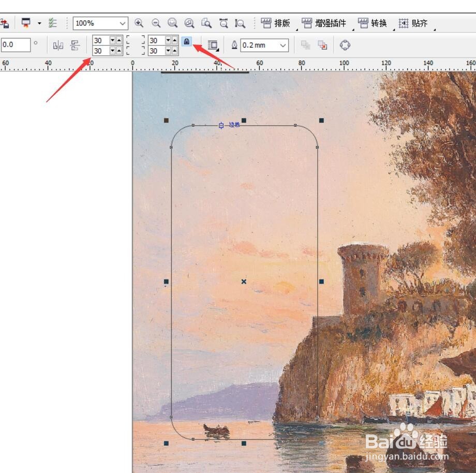Click the bottom-right corner radius field
476x473 pixels.
click(x=157, y=51)
